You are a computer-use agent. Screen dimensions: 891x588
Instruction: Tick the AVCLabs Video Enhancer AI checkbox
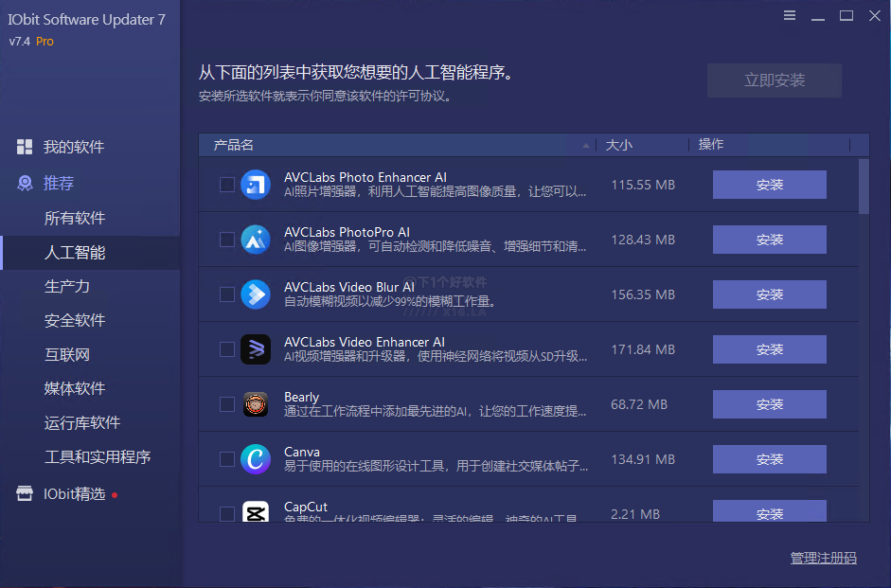pos(226,349)
